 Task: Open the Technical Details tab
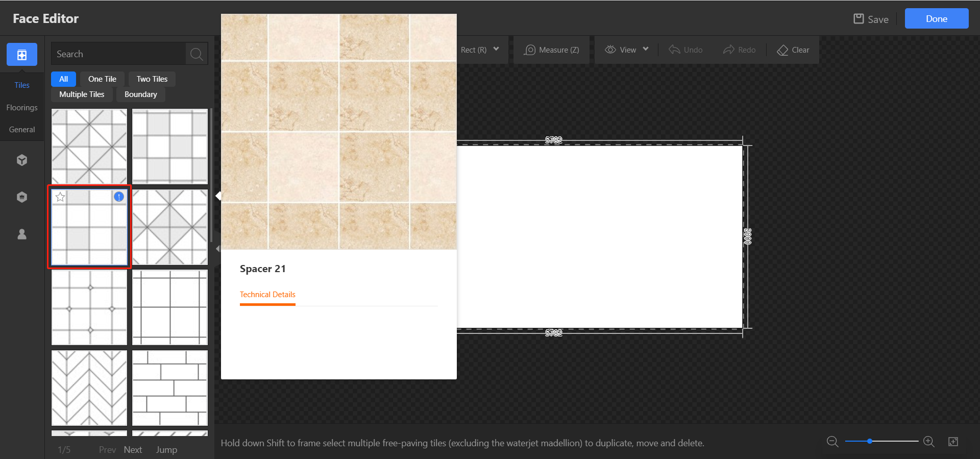click(x=267, y=295)
